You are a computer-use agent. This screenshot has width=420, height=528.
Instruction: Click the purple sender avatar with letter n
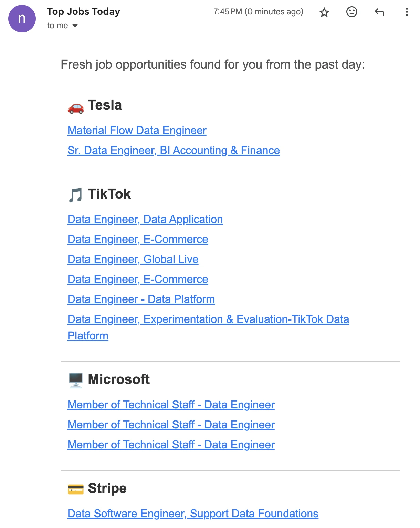(21, 18)
